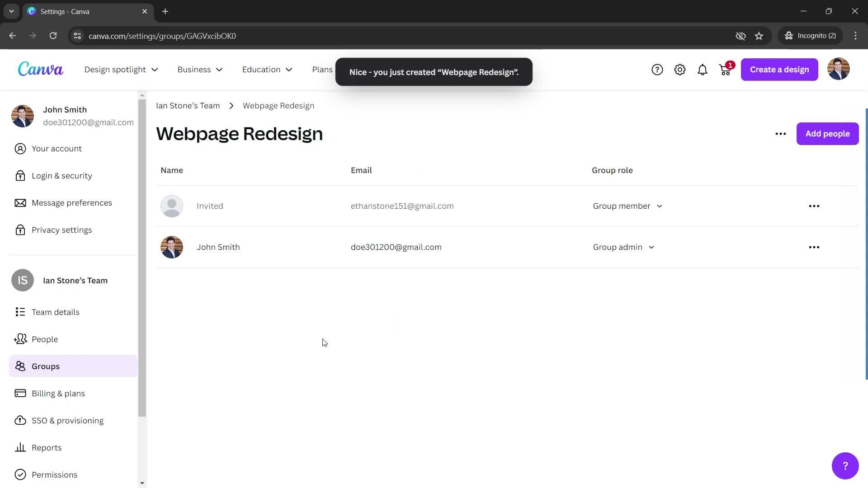Click the Groups icon in sidebar

pos(20,366)
